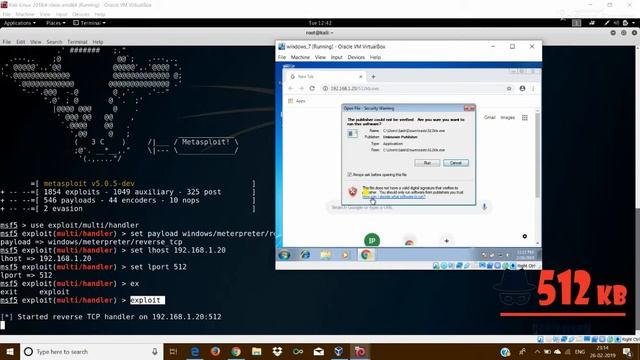Open the Edit menu in the Kali terminal
Screen dimensions: 640x360
(x=20, y=42)
